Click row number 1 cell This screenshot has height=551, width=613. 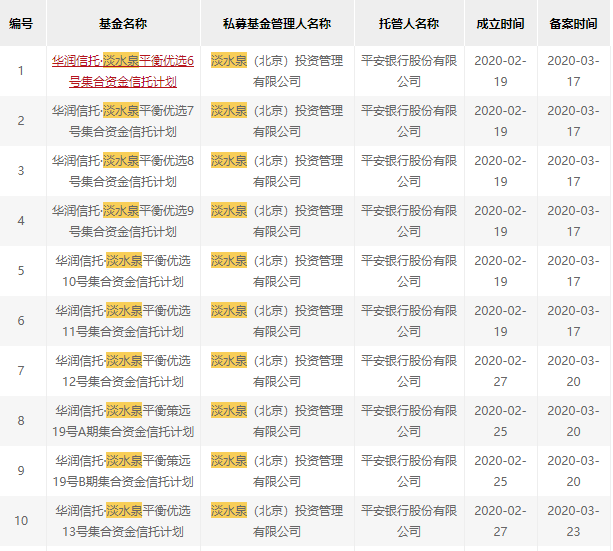click(x=21, y=71)
